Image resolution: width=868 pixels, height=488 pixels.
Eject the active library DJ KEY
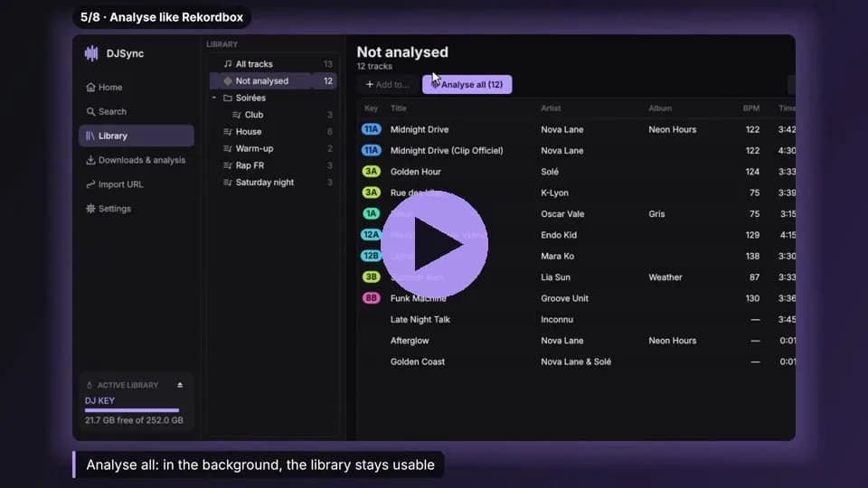(x=180, y=385)
